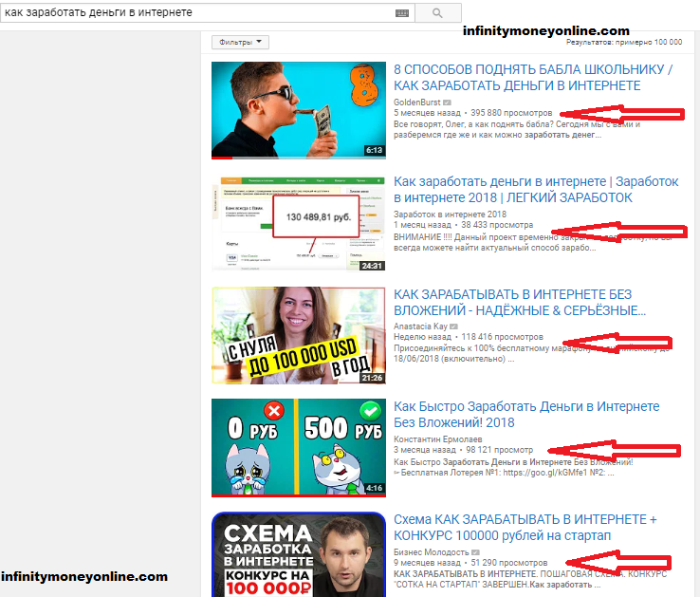
Task: Click the 24:31 duration badge
Action: (372, 266)
